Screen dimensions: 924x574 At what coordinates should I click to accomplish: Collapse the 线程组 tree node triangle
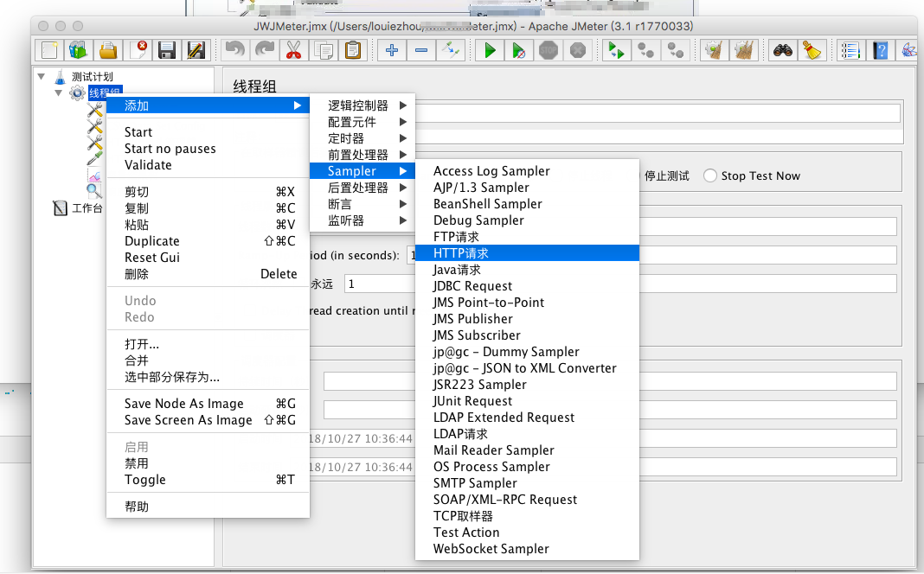(58, 93)
